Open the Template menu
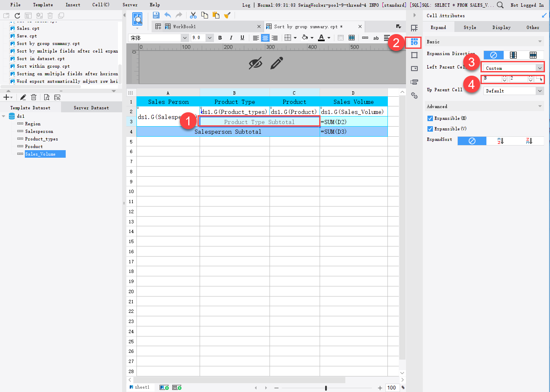 click(43, 5)
